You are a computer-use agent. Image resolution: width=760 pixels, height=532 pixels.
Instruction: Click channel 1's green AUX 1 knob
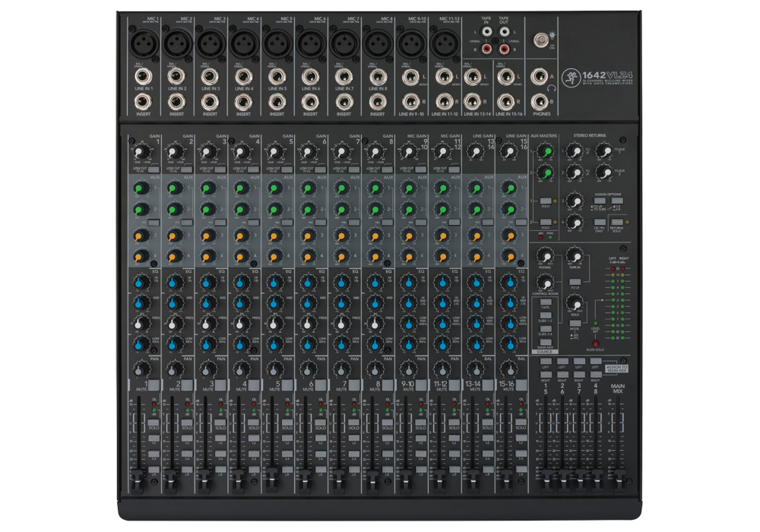(141, 188)
